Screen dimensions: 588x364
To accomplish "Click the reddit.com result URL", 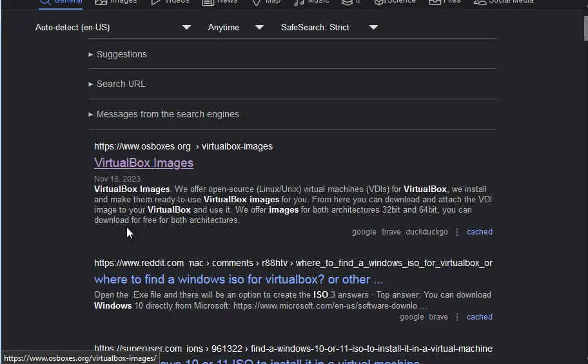I will tap(293, 263).
